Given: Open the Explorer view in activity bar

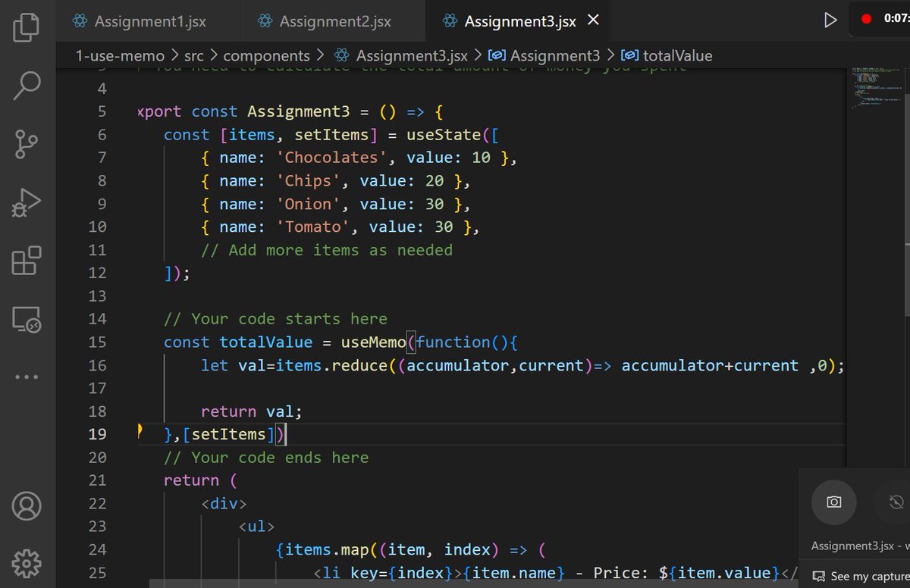Looking at the screenshot, I should click(x=27, y=28).
